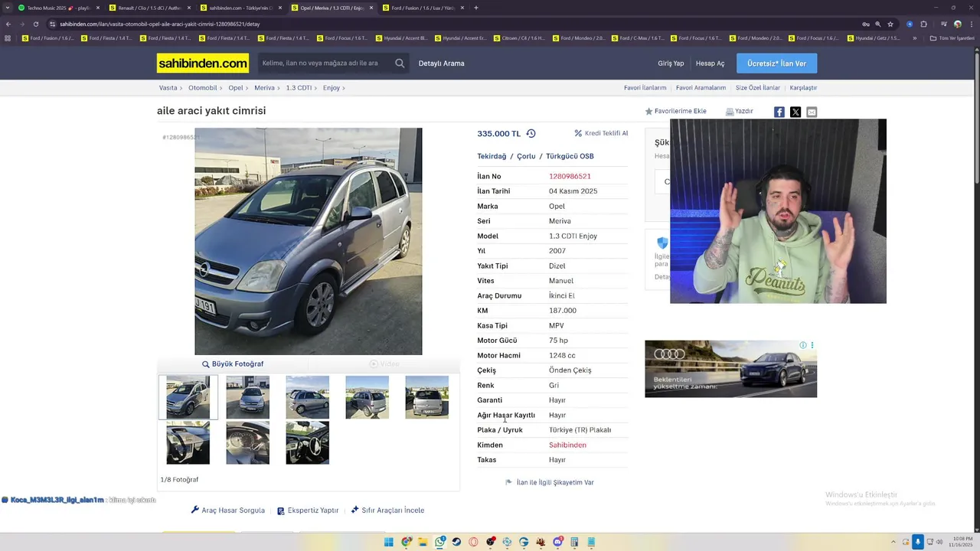Share listing via email envelope icon
This screenshot has width=980, height=551.
tap(812, 112)
